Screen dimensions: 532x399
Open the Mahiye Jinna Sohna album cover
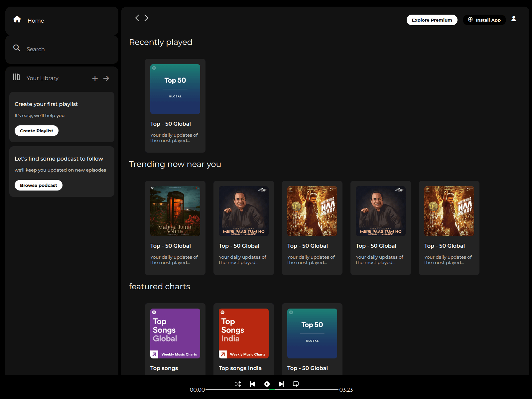tap(175, 211)
